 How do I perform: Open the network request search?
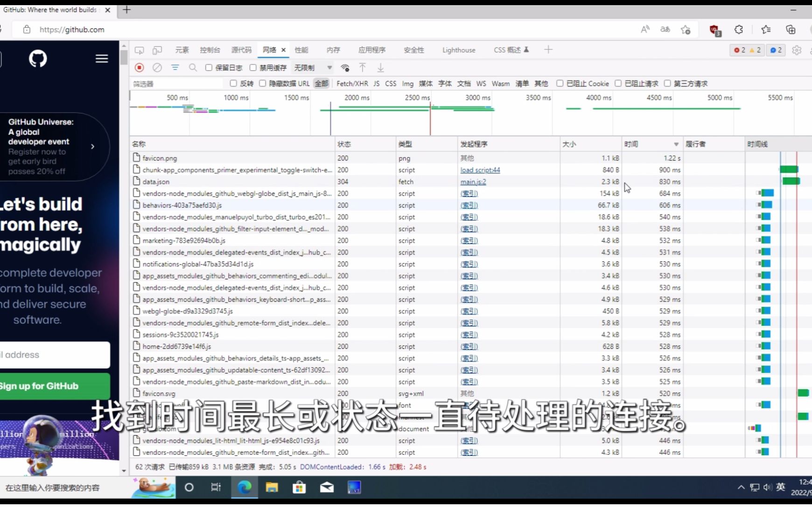[193, 67]
